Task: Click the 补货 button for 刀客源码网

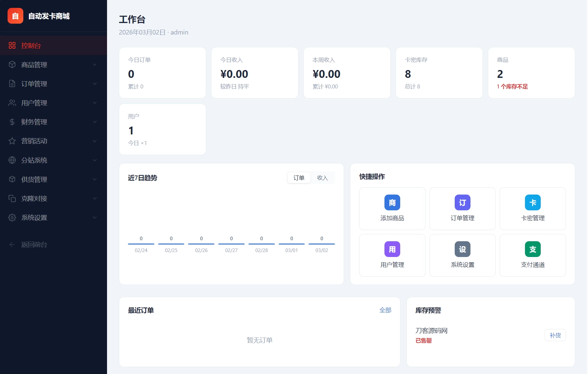Action: point(555,335)
